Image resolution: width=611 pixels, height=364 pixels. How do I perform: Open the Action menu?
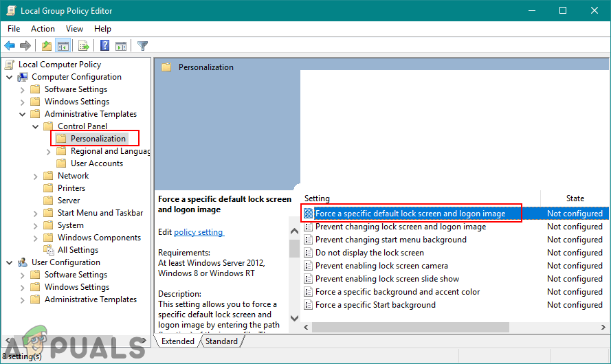pos(43,29)
